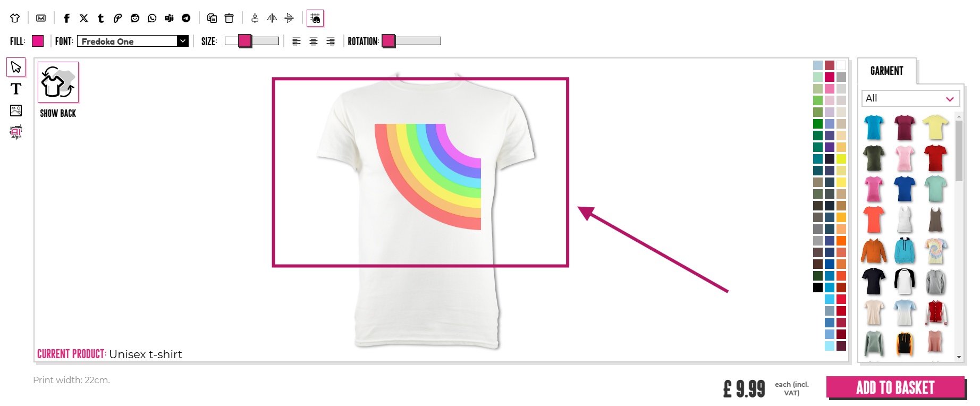Switch to the Garment tab
This screenshot has height=406, width=980.
point(886,71)
